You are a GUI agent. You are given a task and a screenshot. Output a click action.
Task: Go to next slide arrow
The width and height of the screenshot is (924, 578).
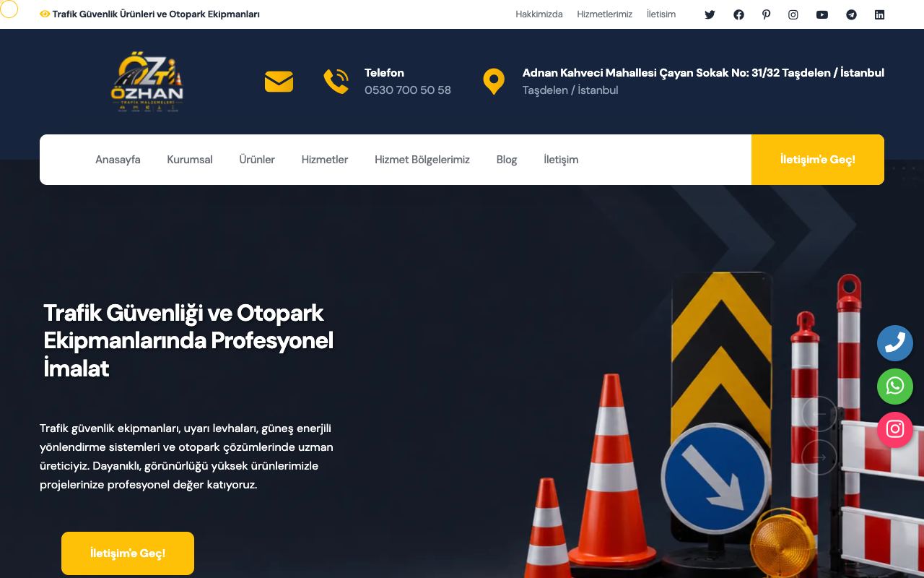819,457
